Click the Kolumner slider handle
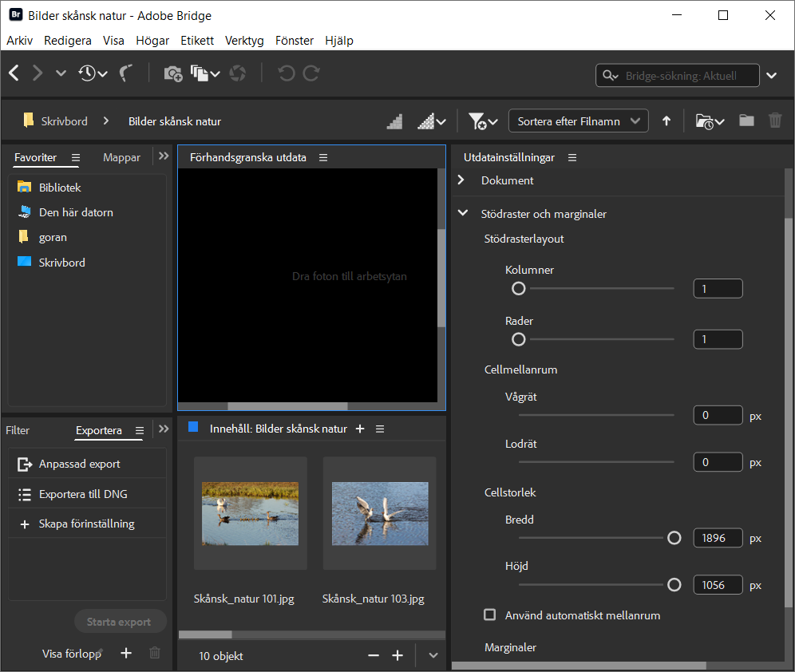 [519, 288]
